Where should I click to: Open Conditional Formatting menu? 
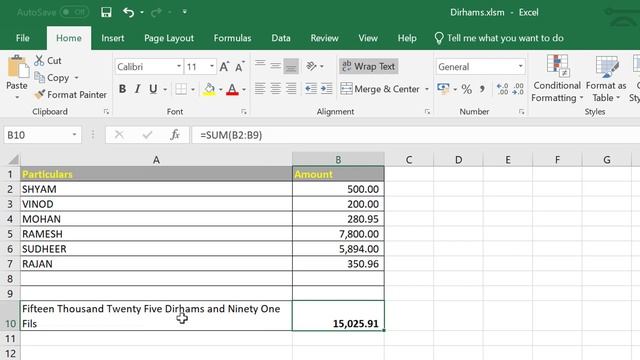[x=557, y=79]
